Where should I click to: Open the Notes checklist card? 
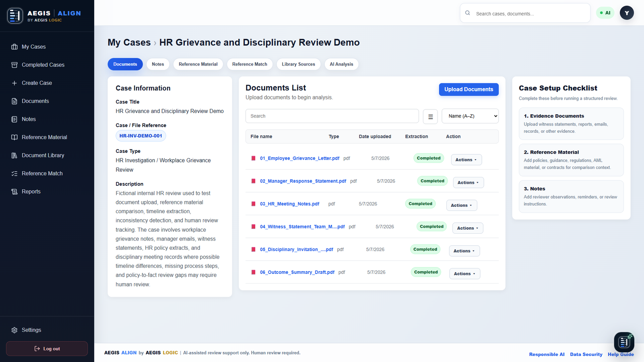pos(571,196)
